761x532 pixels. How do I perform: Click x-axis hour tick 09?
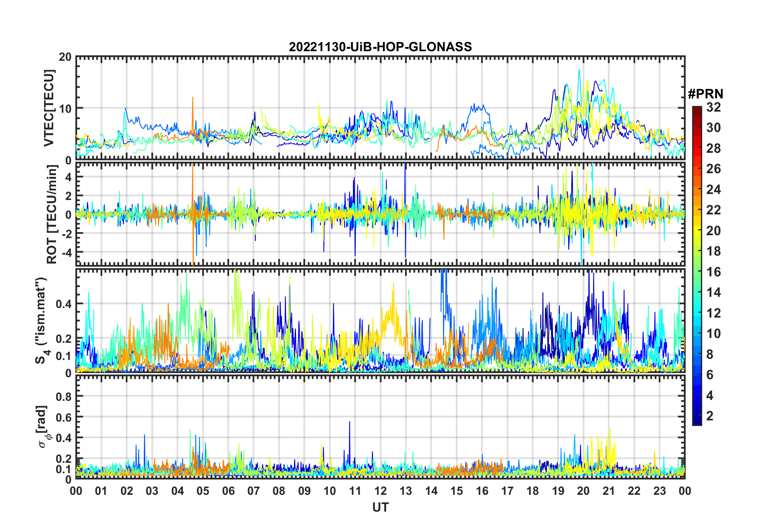coord(304,491)
